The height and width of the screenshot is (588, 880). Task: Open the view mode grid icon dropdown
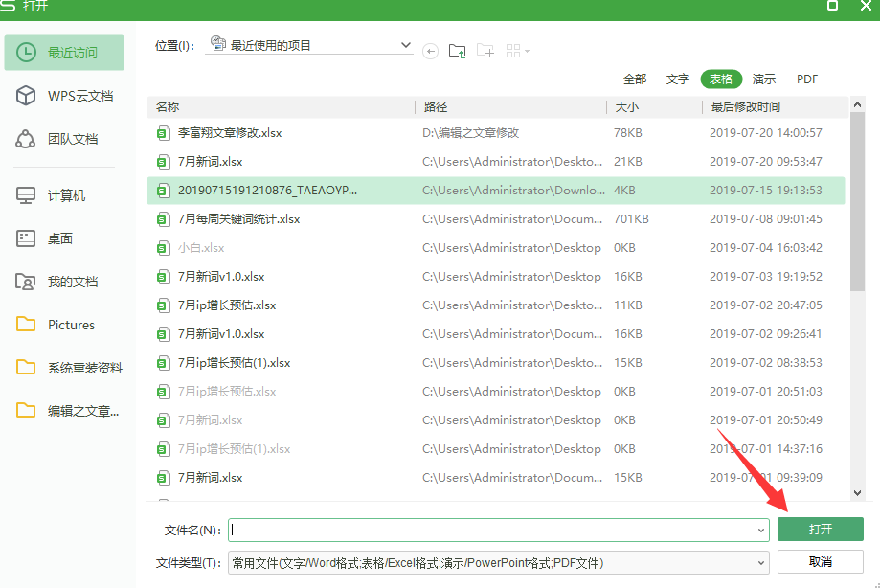point(515,50)
